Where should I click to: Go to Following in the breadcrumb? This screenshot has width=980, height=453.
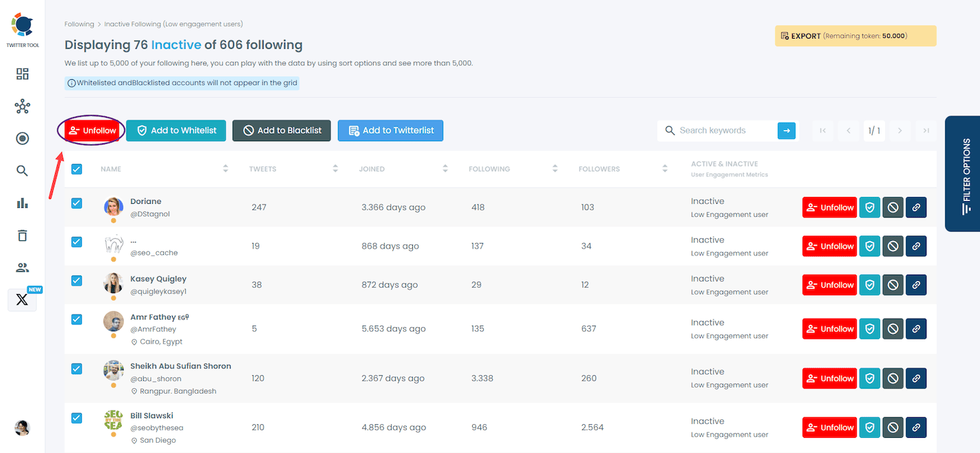click(x=79, y=24)
